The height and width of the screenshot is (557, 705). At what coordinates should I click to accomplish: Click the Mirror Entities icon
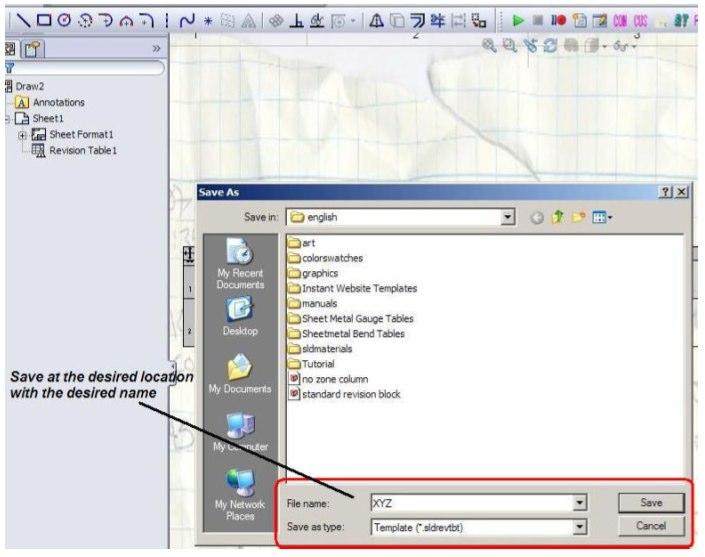pos(376,20)
